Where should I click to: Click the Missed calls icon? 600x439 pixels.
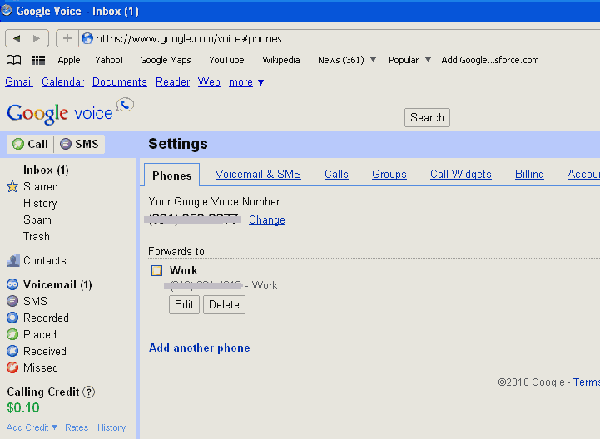[x=12, y=367]
